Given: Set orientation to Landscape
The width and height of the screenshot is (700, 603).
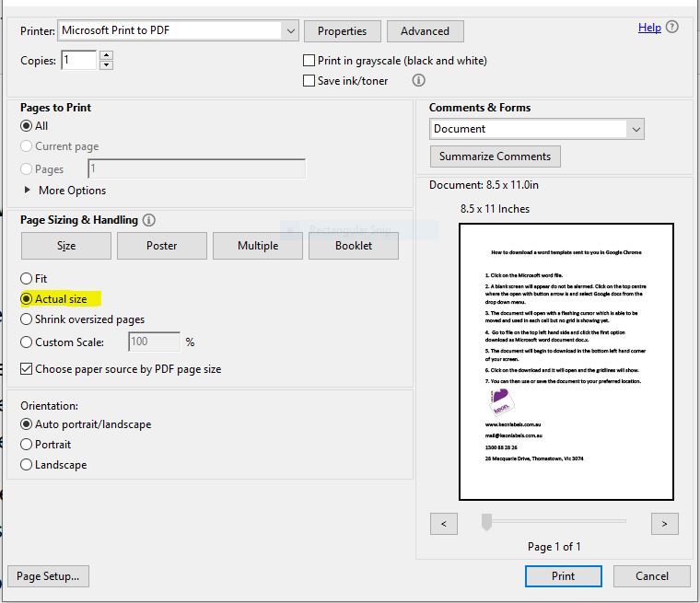Looking at the screenshot, I should pos(27,465).
